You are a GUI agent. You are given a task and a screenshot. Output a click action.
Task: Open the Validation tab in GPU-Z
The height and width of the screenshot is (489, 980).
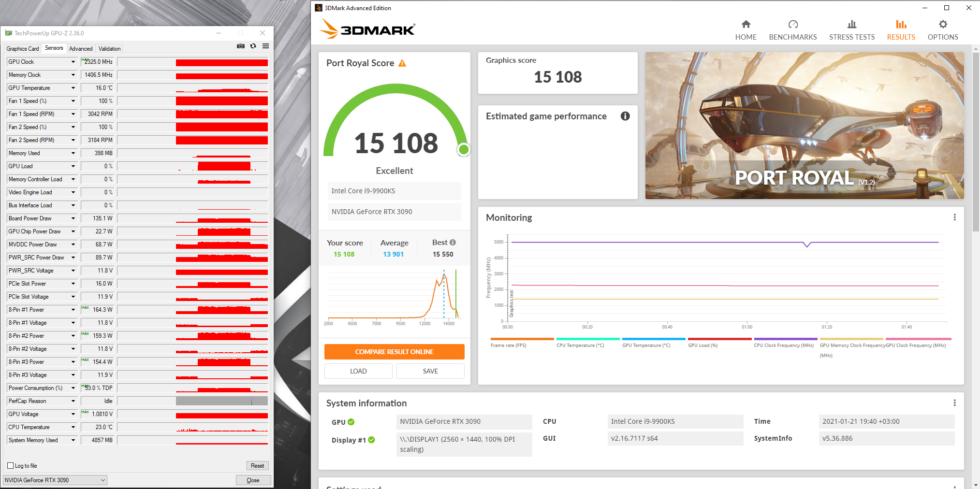point(110,49)
